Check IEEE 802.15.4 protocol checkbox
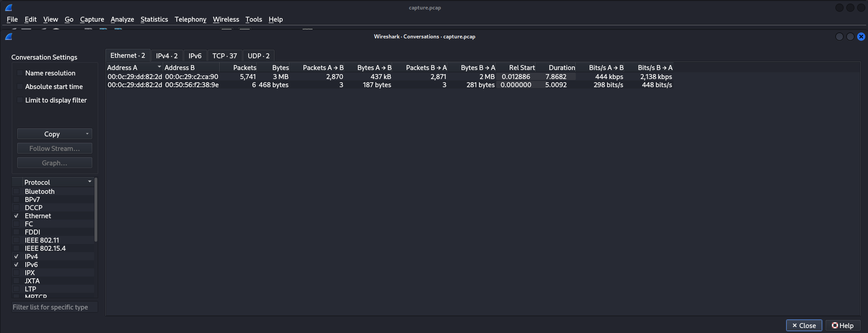Viewport: 868px width, 333px height. pos(16,249)
